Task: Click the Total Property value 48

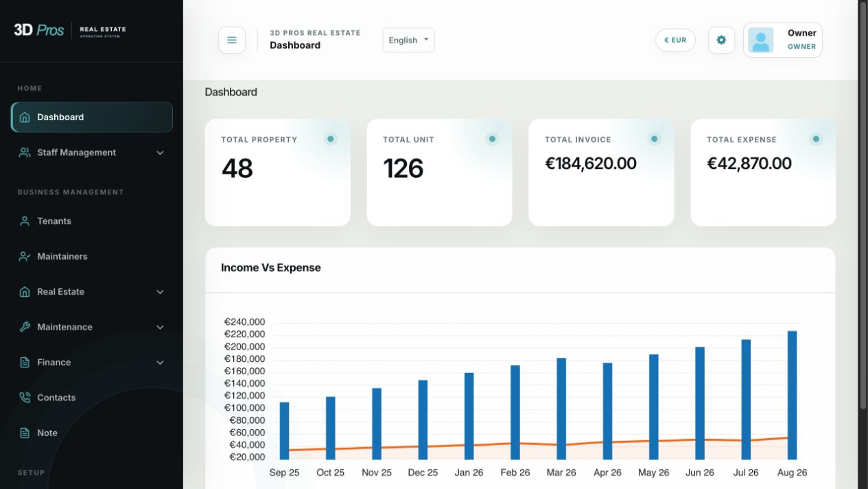Action: (237, 168)
